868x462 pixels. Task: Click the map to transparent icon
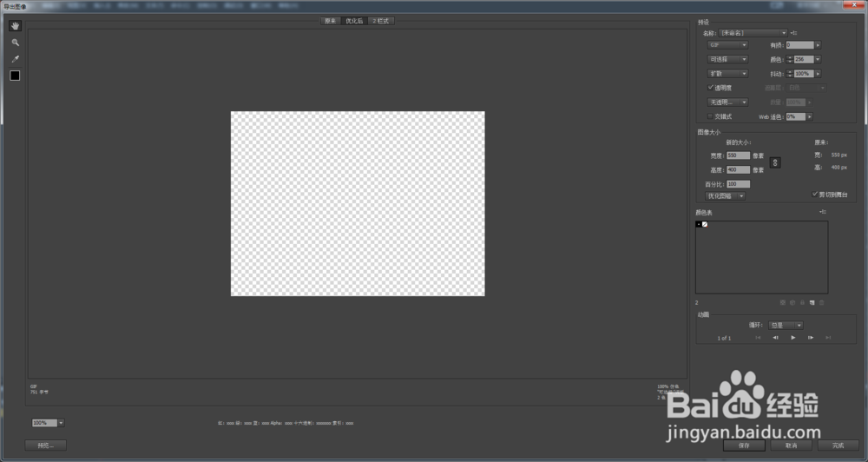pos(783,302)
